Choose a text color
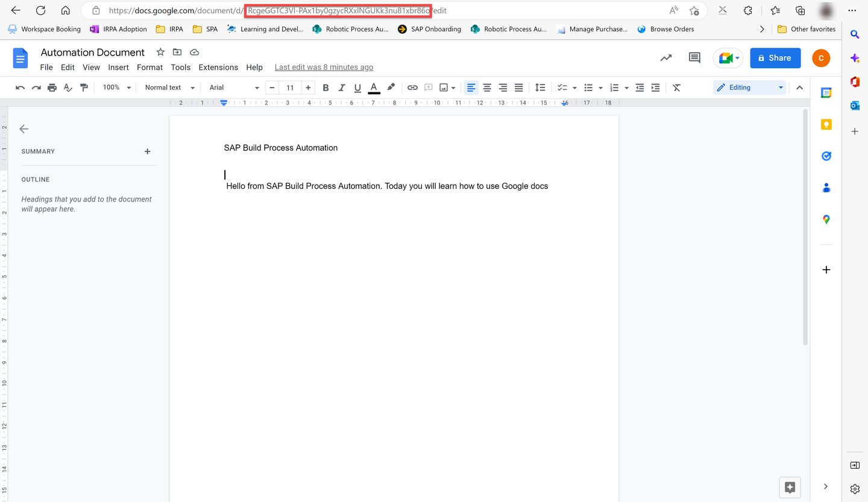The image size is (868, 502). pos(374,88)
